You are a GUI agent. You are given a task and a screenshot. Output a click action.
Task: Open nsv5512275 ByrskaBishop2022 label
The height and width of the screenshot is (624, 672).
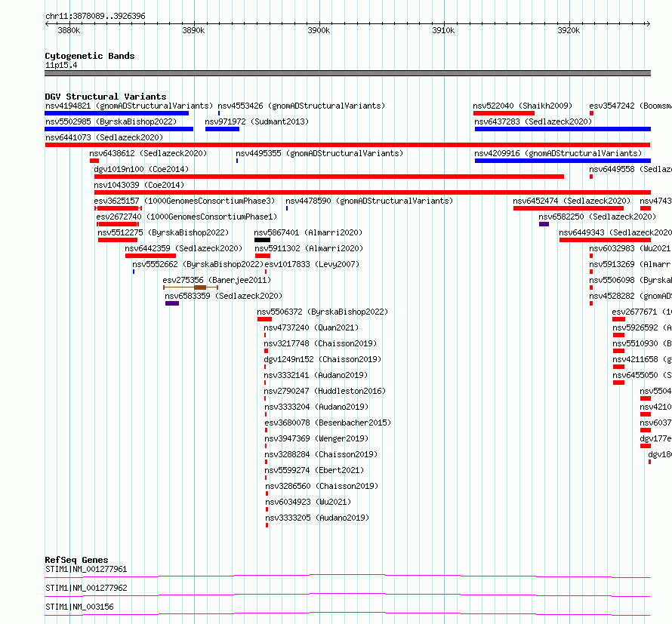(163, 232)
